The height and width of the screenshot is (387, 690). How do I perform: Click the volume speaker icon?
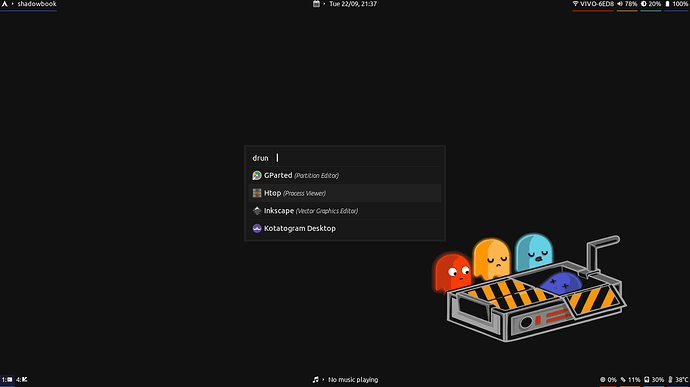(x=620, y=4)
